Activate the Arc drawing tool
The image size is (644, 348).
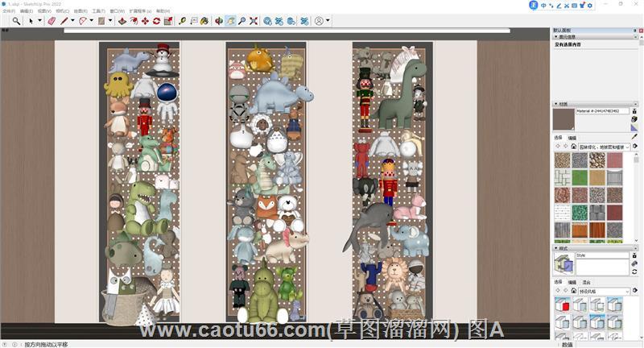83,21
